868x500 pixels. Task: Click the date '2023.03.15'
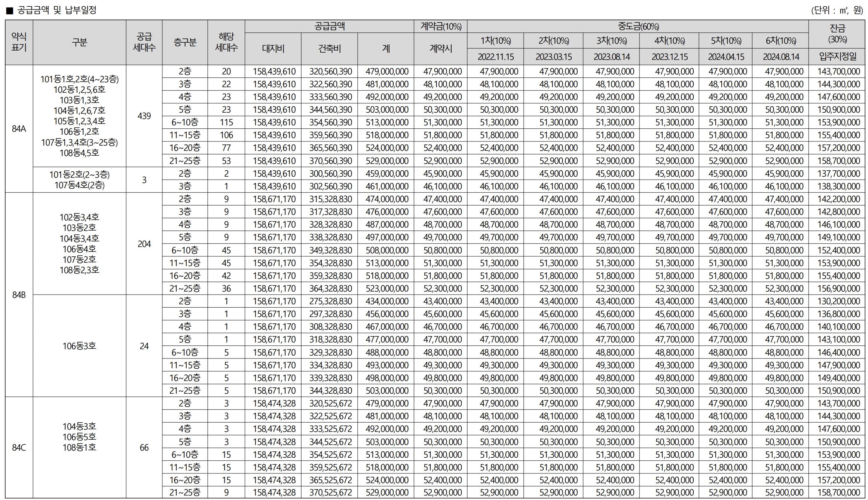pyautogui.click(x=554, y=57)
